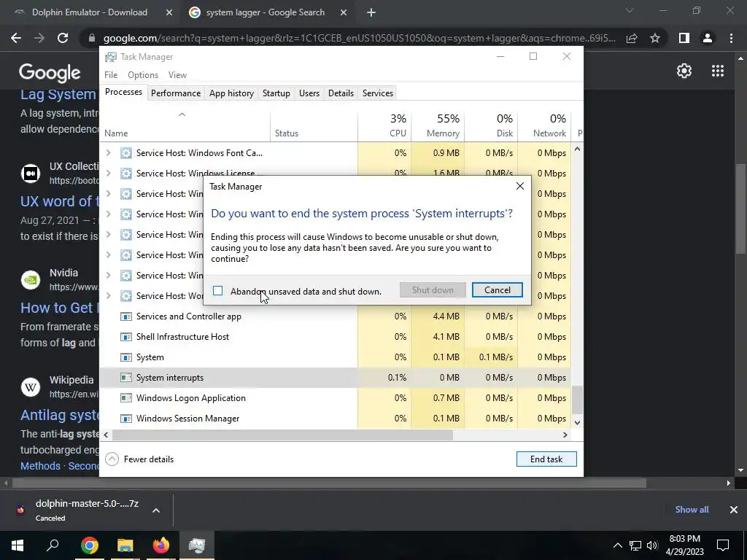The width and height of the screenshot is (747, 560).
Task: Open Firefox from taskbar
Action: [161, 545]
